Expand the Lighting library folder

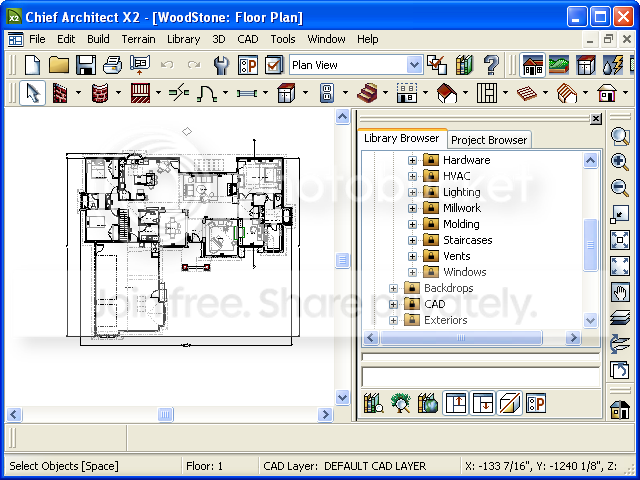click(412, 192)
